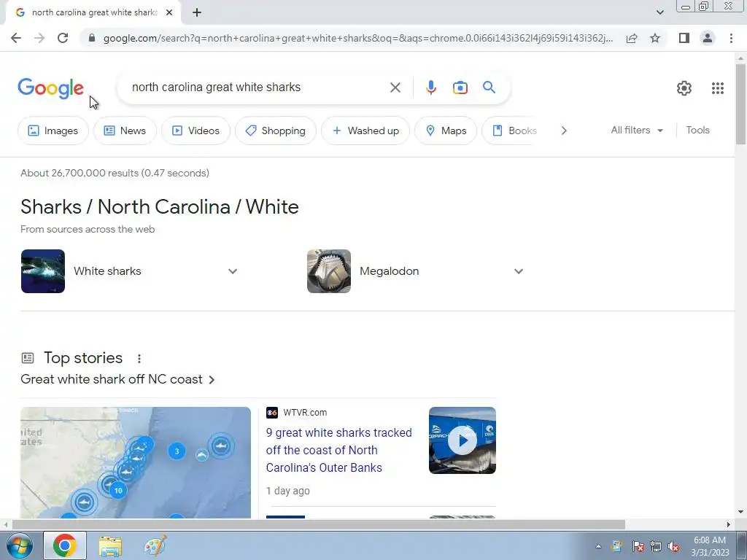Close the north carolina great white sharks tab
The image size is (747, 560).
click(169, 12)
